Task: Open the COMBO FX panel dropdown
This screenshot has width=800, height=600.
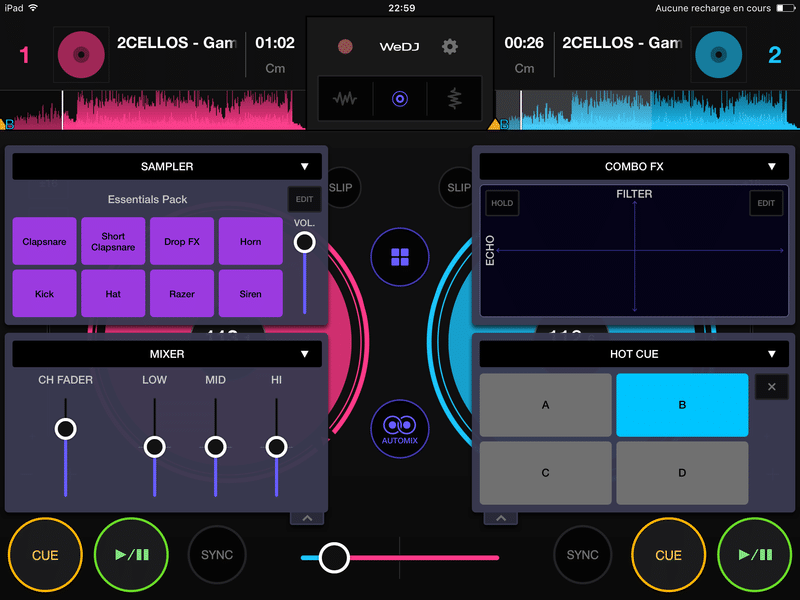Action: (634, 166)
